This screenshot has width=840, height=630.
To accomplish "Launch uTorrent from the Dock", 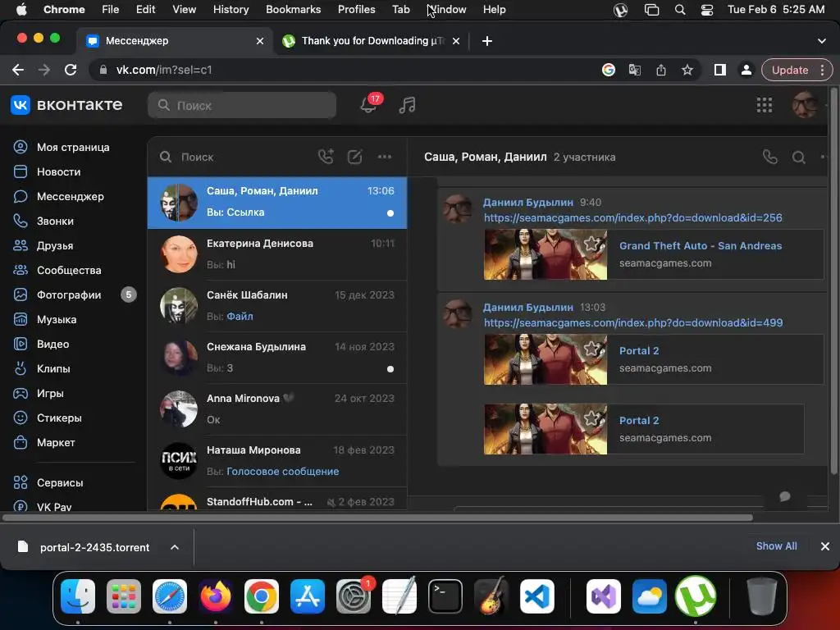I will [695, 596].
